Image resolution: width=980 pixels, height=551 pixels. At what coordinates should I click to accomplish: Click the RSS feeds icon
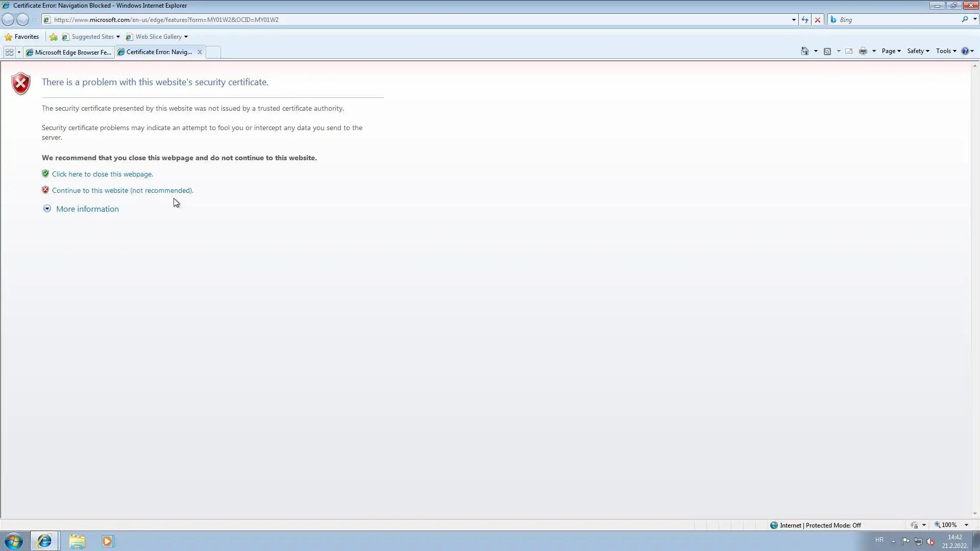coord(827,51)
